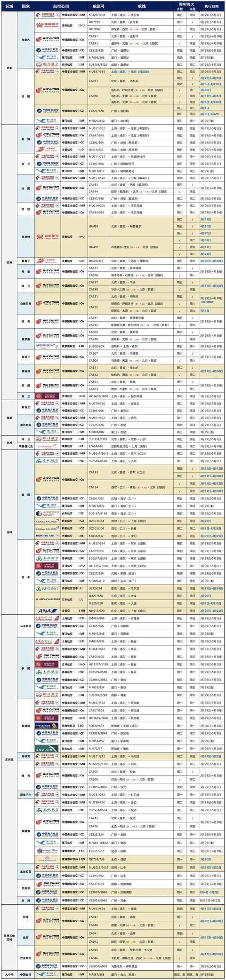Click the 加拿大 country cell
226x980 pixels.
pyautogui.click(x=26, y=40)
